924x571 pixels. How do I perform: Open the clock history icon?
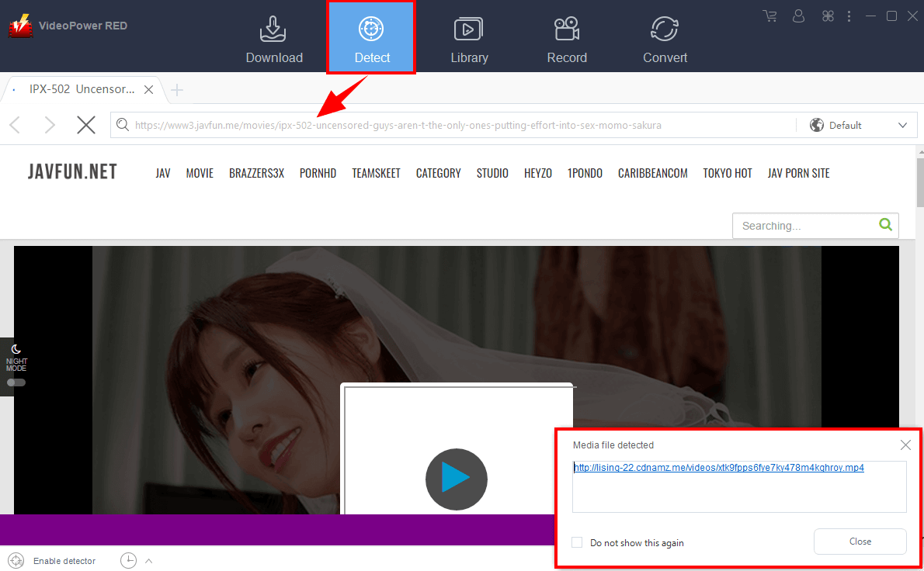pos(128,561)
